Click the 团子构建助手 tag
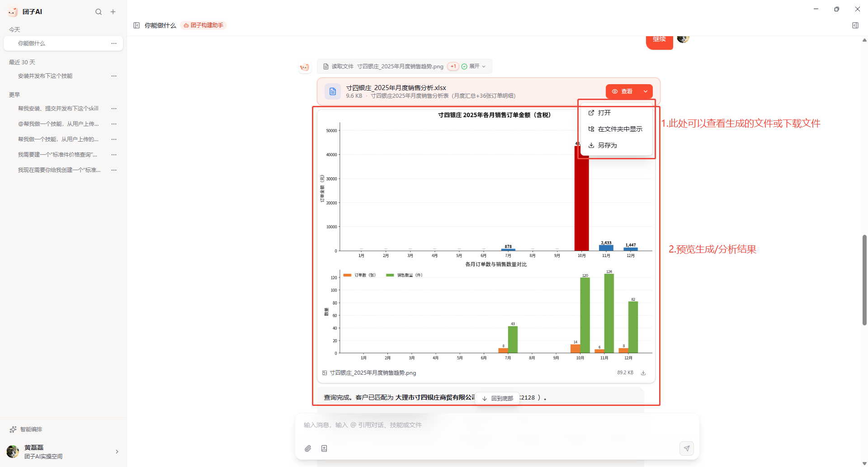Image resolution: width=868 pixels, height=467 pixels. click(x=203, y=25)
